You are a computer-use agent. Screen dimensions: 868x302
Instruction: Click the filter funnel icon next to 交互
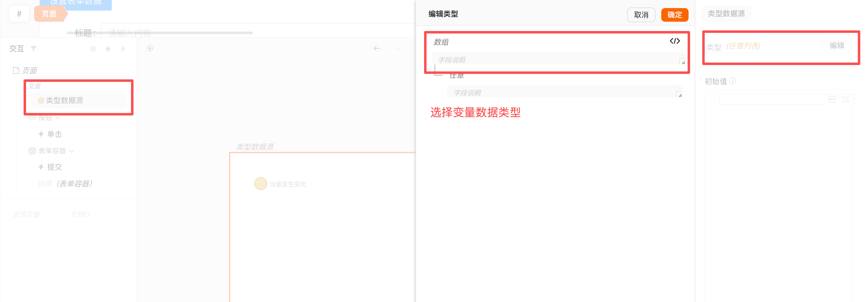coord(34,48)
